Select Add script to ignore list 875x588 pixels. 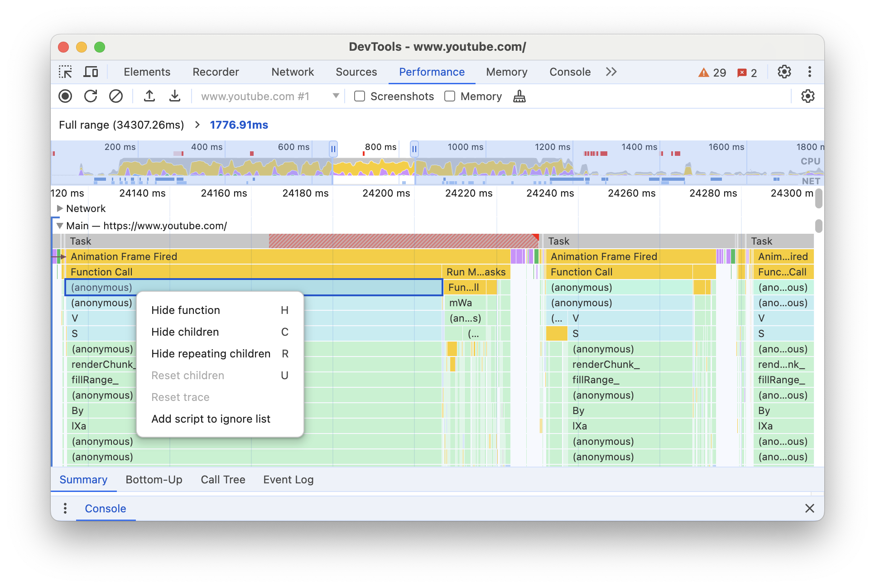click(210, 417)
